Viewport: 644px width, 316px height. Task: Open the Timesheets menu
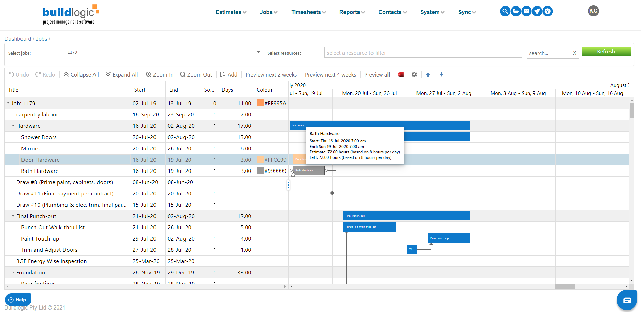307,12
